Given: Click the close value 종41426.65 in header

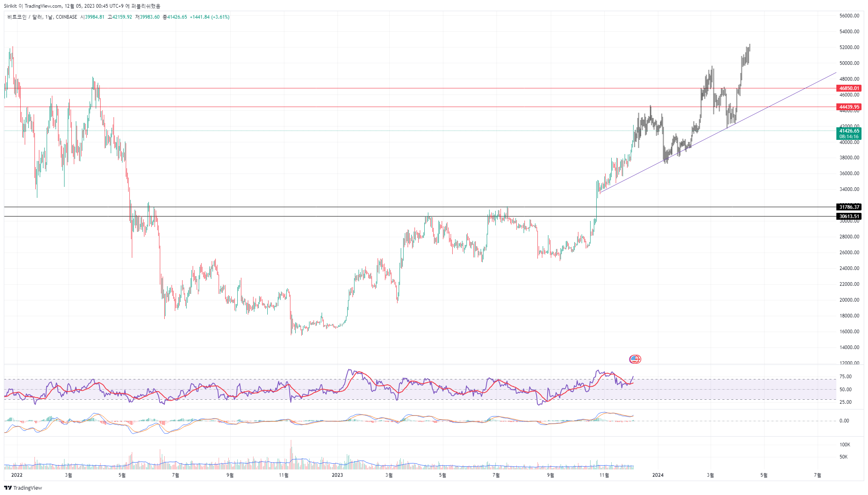Looking at the screenshot, I should 175,17.
